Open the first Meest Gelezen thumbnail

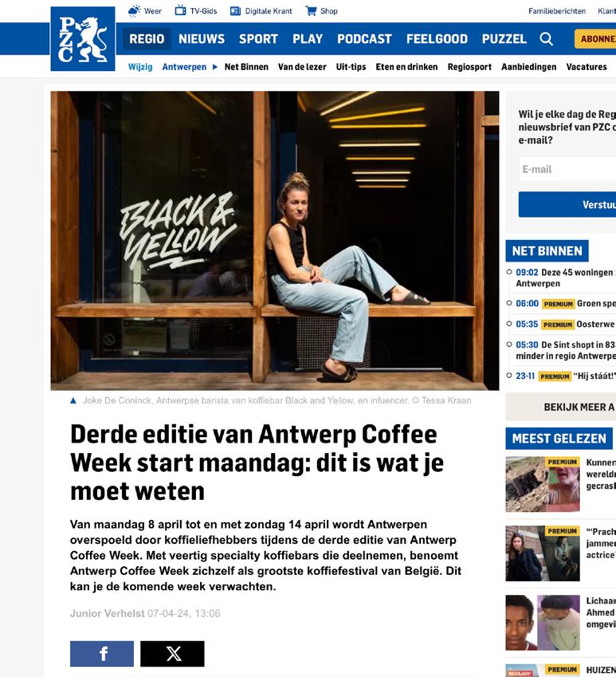pos(543,485)
